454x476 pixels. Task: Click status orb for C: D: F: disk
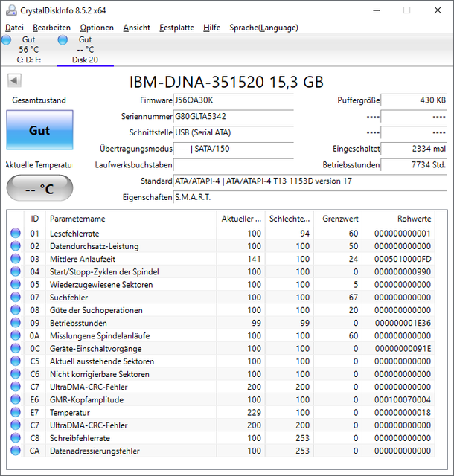click(7, 40)
